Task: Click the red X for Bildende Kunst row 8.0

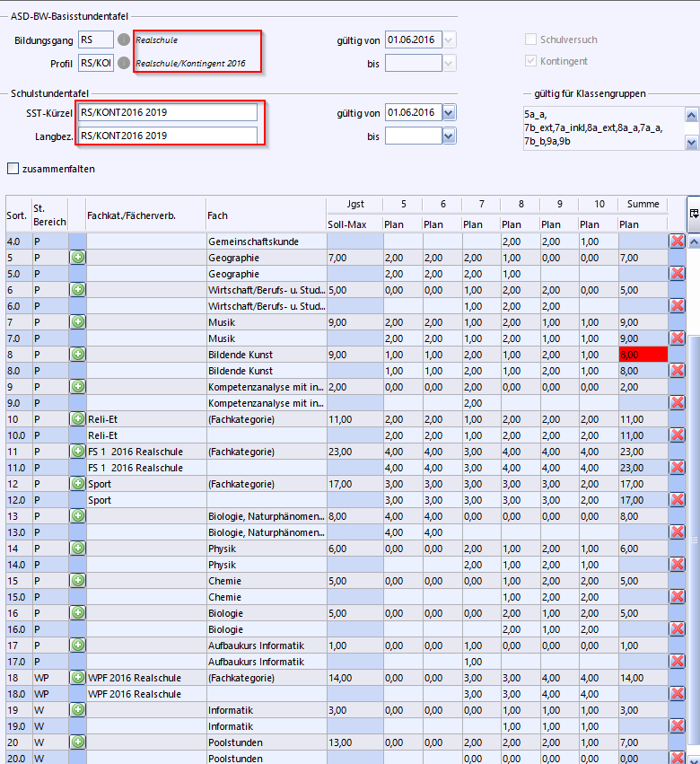Action: point(677,371)
